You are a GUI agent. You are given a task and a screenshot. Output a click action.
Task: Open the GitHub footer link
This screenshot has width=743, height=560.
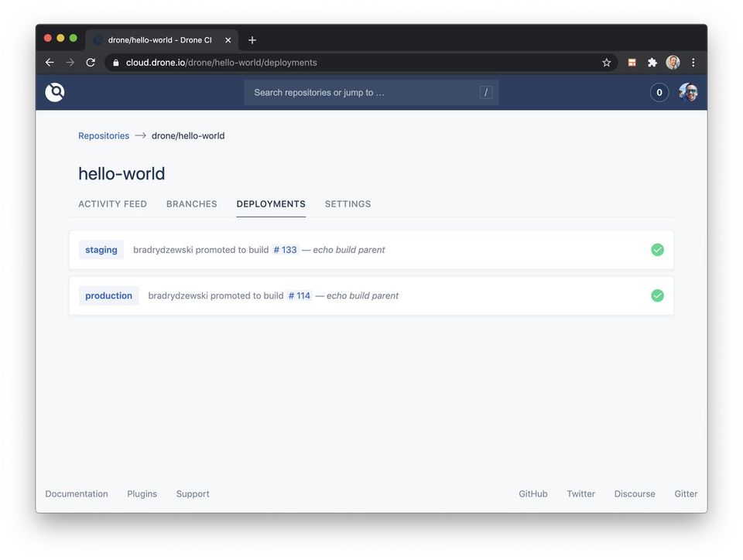pyautogui.click(x=533, y=493)
